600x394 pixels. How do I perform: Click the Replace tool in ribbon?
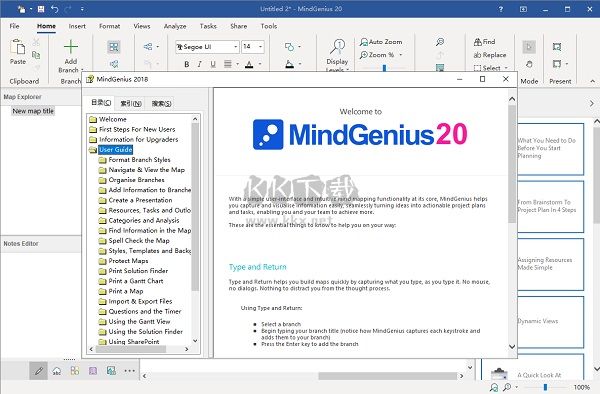(490, 55)
